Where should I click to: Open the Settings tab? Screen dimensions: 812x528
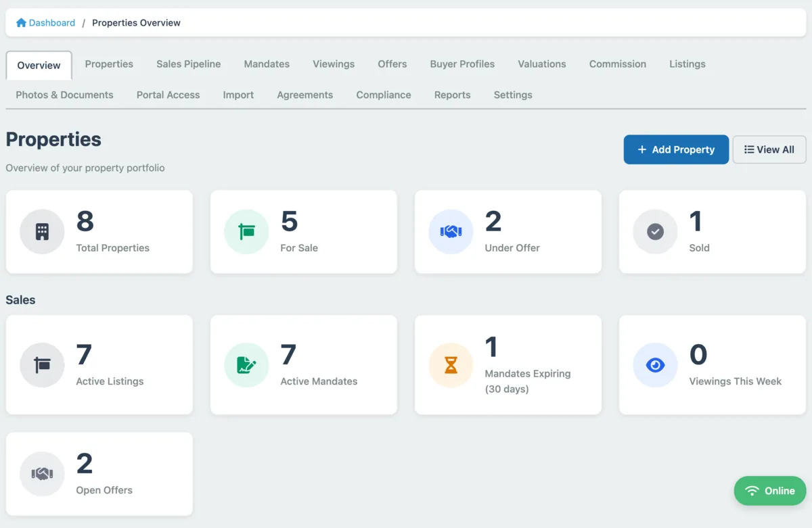(x=513, y=95)
